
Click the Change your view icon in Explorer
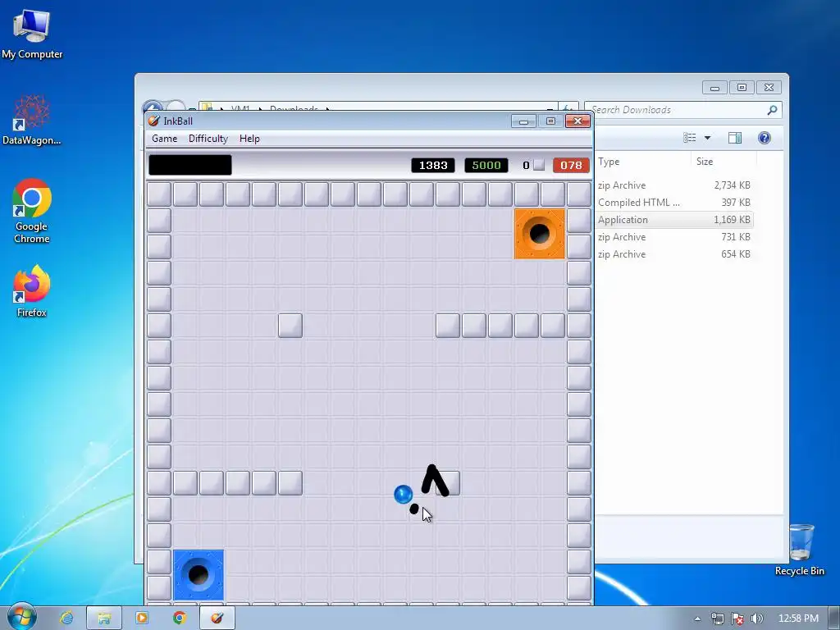point(689,138)
